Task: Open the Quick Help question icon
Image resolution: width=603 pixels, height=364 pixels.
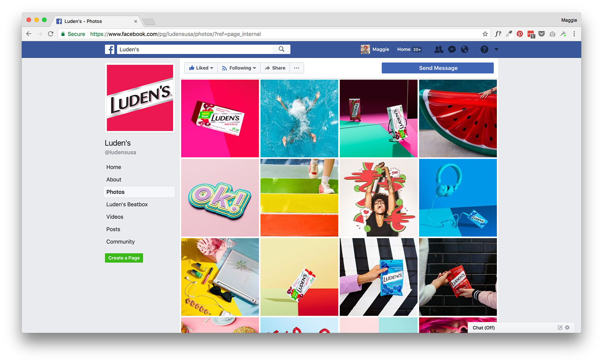Action: point(484,49)
